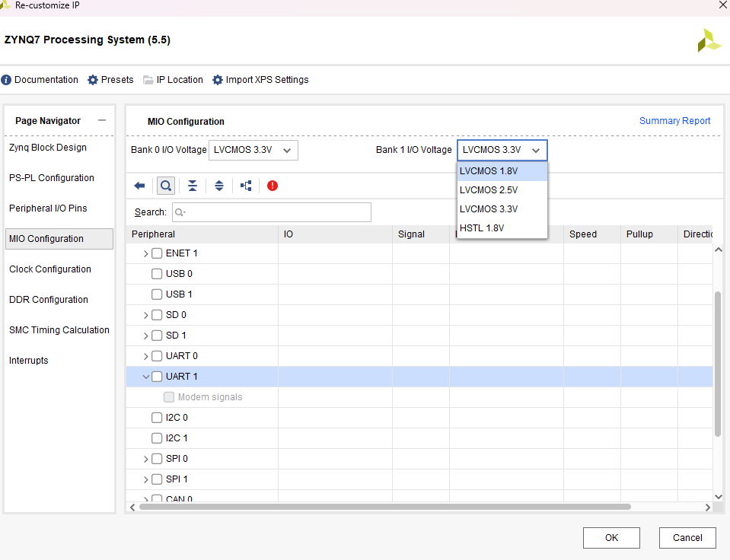730x560 pixels.
Task: Open the Summary Report link
Action: click(674, 120)
